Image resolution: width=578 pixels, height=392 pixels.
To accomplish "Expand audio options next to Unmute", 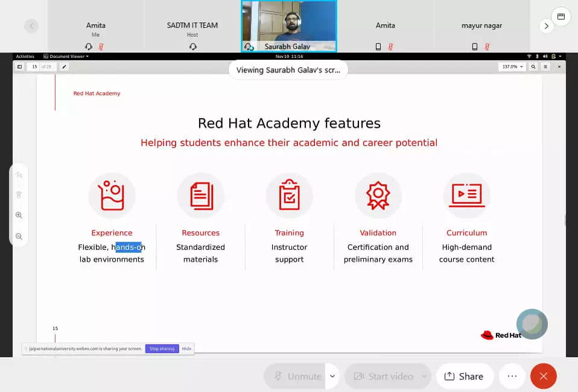I will pos(332,376).
